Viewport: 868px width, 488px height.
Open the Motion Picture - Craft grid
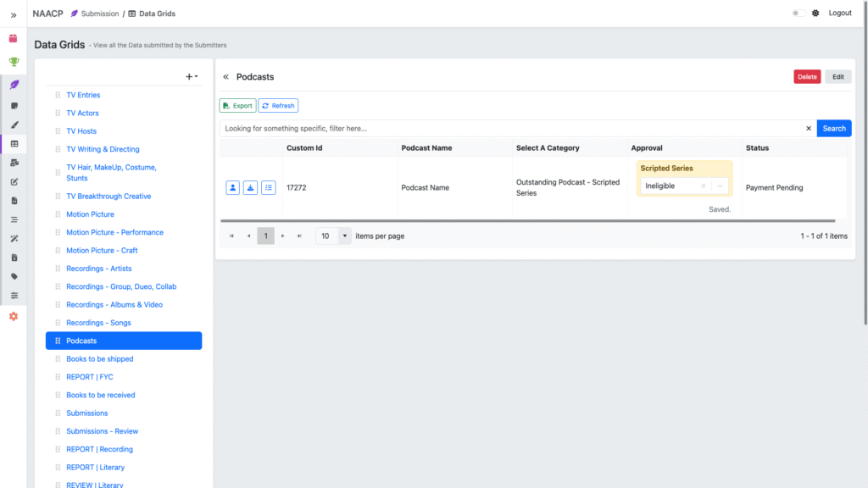[x=102, y=251]
